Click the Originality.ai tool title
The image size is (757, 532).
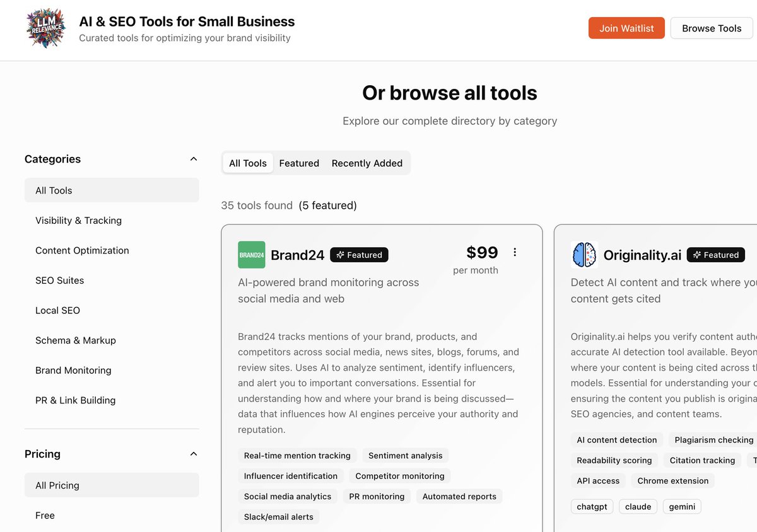click(x=642, y=255)
